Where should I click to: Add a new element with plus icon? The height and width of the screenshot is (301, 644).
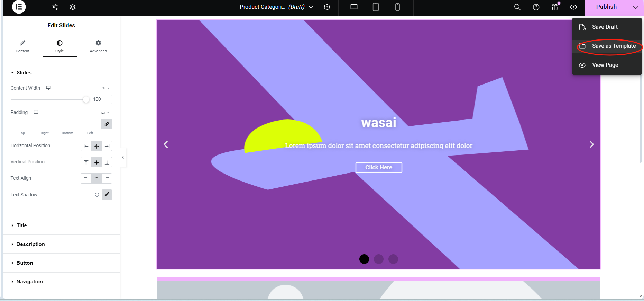(x=37, y=7)
